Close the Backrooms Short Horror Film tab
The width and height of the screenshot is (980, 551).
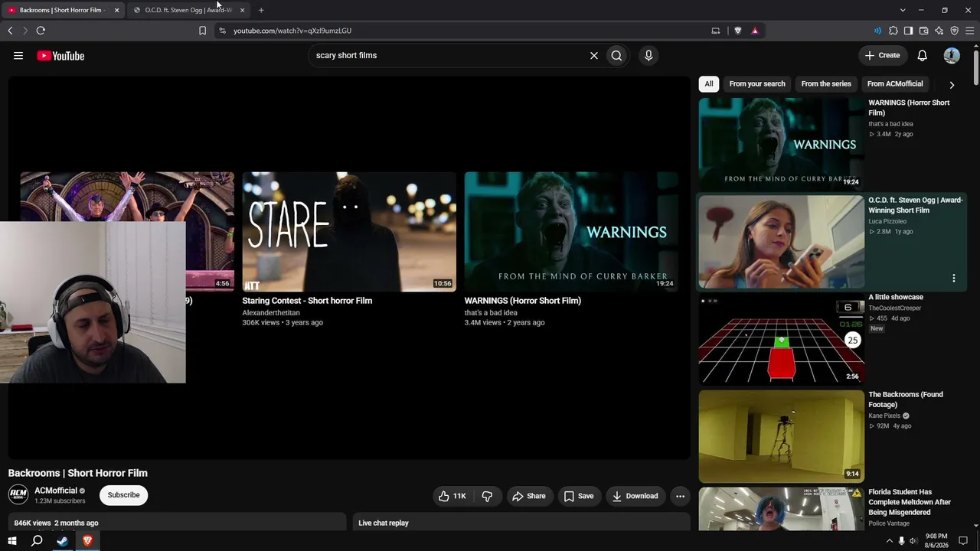tap(116, 10)
